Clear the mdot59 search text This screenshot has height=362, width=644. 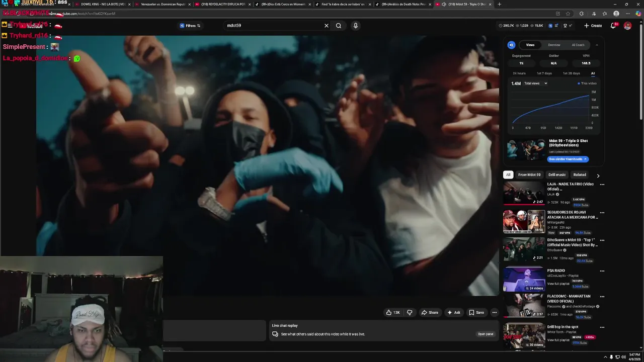(326, 26)
